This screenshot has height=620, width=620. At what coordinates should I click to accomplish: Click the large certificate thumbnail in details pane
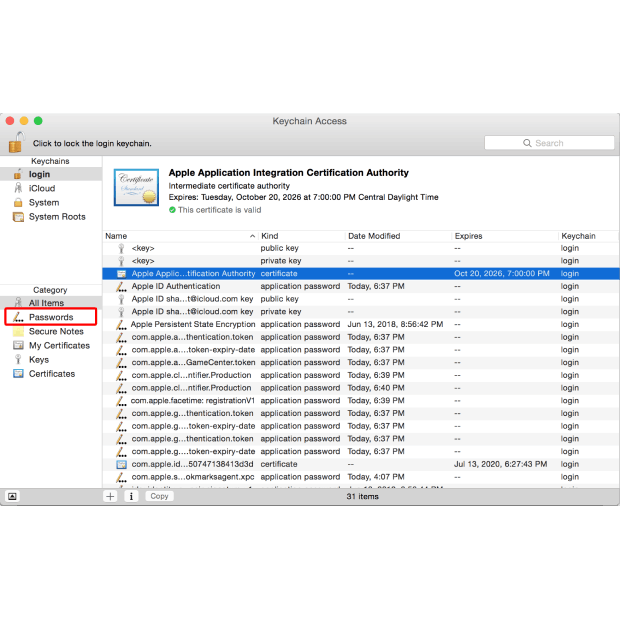point(136,187)
